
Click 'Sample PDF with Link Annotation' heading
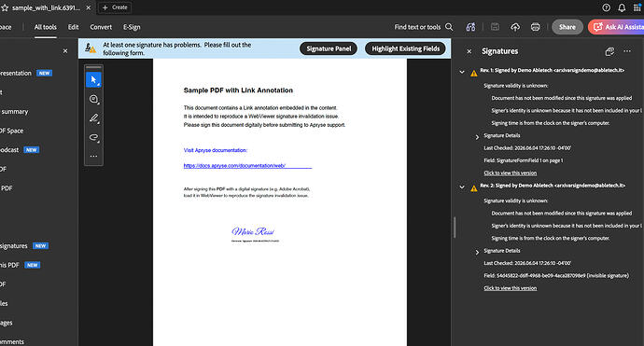pos(238,90)
